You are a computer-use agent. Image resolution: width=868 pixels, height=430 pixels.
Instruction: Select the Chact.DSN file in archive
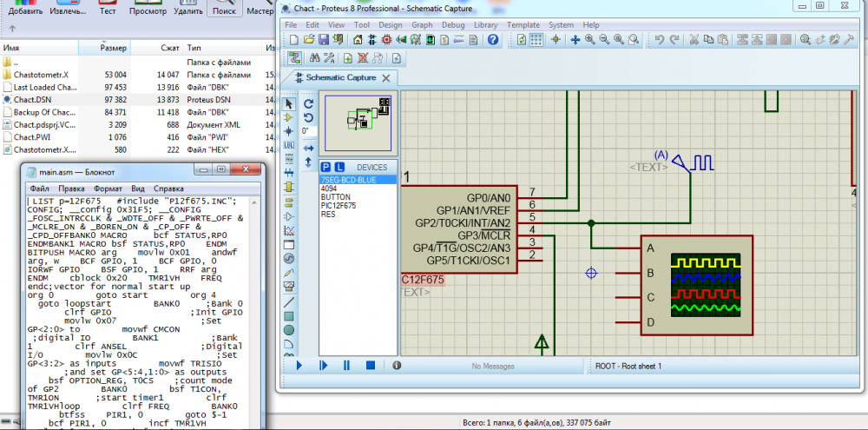[32, 100]
